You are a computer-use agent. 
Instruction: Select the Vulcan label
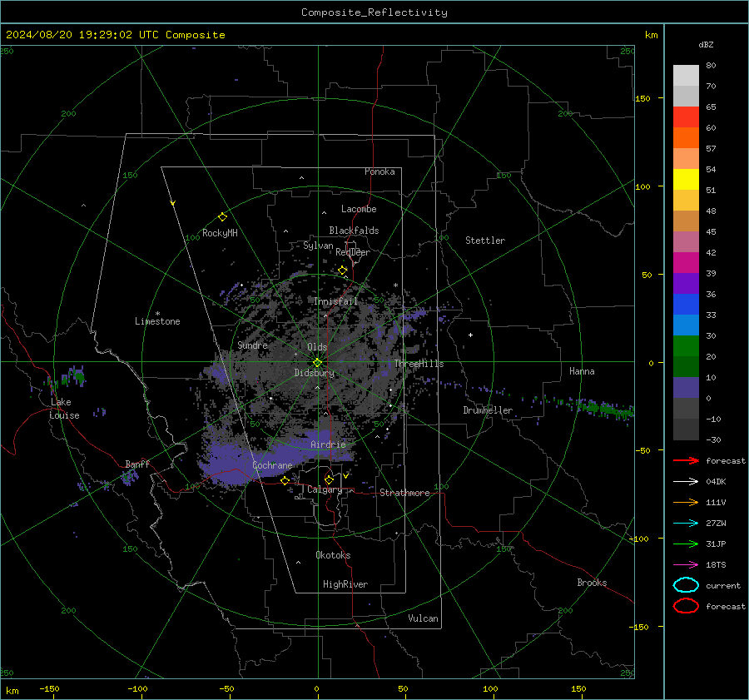coord(423,618)
